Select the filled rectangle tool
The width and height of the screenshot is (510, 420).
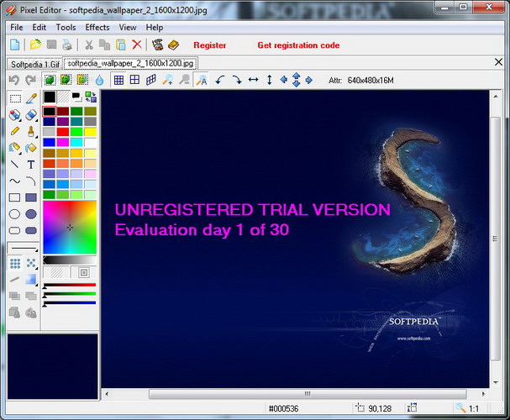[x=31, y=197]
